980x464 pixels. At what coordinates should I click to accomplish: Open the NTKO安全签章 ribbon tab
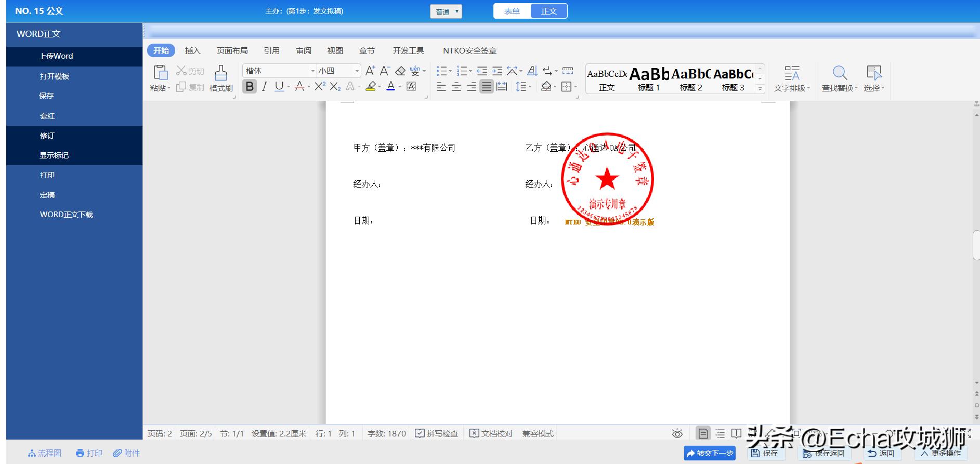tap(469, 50)
